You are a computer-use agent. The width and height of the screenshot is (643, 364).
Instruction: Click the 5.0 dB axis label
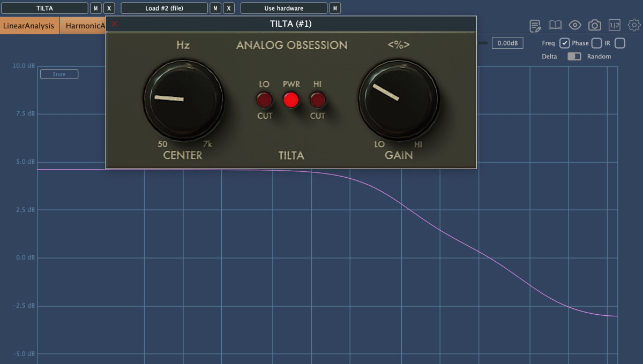point(25,162)
